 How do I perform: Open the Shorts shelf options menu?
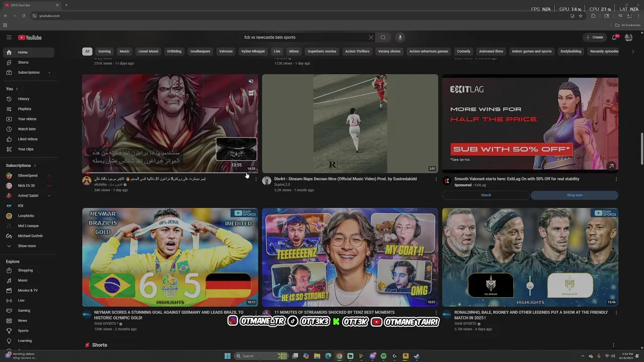(613, 345)
